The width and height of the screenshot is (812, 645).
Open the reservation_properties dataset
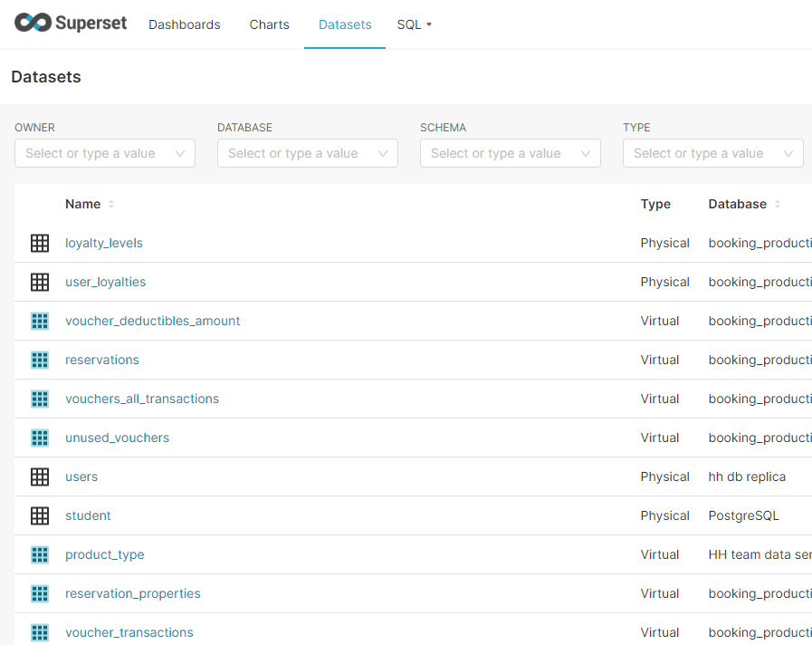tap(133, 593)
